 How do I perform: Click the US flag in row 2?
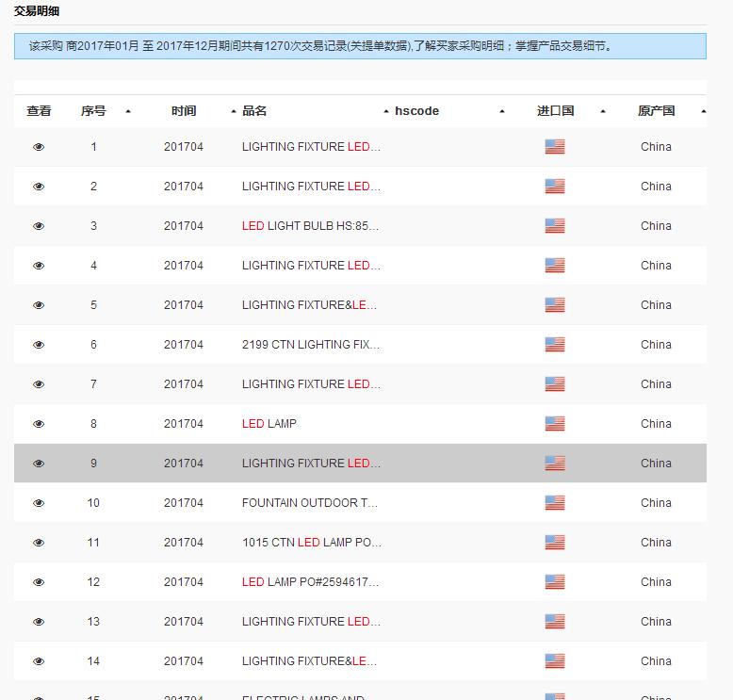point(555,187)
